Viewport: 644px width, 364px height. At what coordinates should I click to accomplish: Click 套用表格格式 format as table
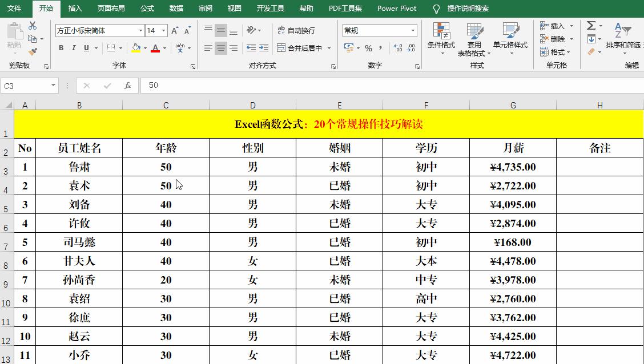(474, 39)
